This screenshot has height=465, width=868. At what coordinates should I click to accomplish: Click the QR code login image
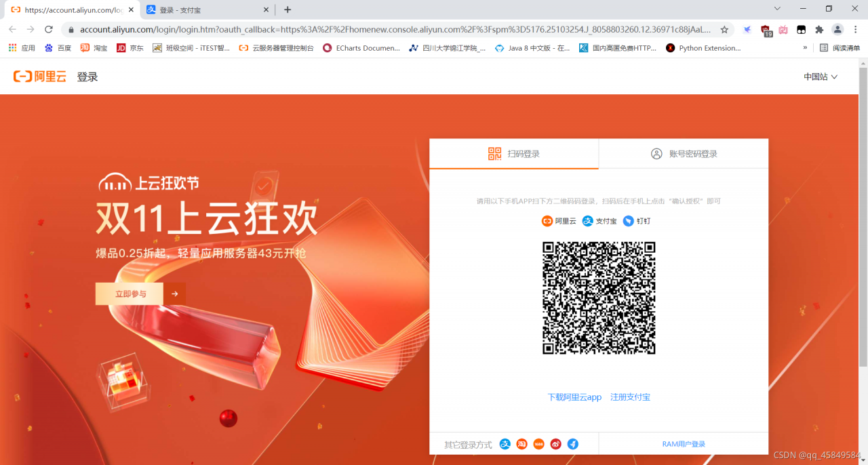coord(599,298)
